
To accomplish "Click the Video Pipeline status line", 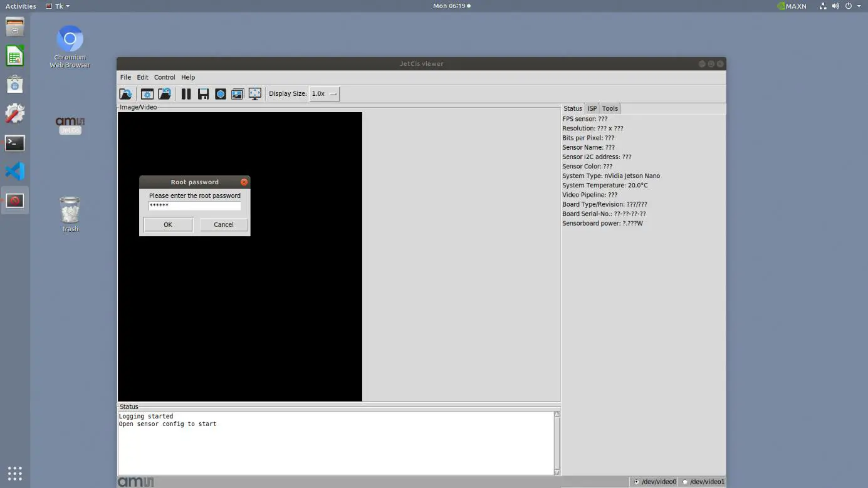I will click(590, 195).
